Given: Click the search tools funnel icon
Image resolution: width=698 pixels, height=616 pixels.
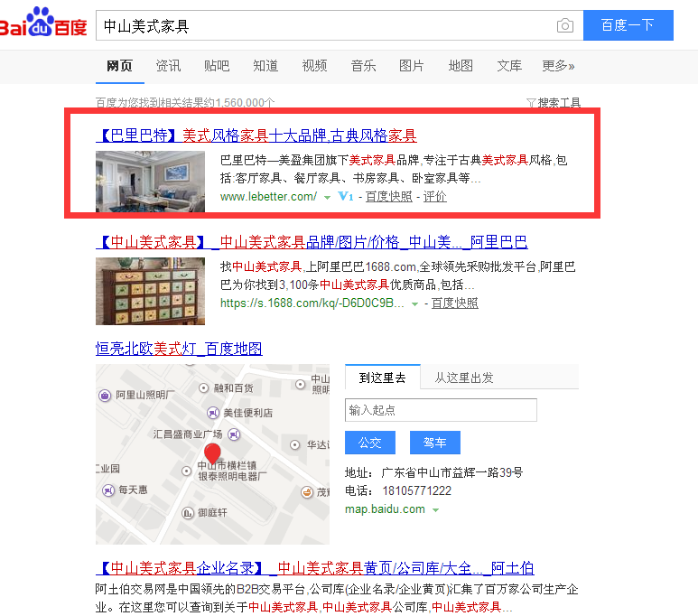Looking at the screenshot, I should pos(531,103).
